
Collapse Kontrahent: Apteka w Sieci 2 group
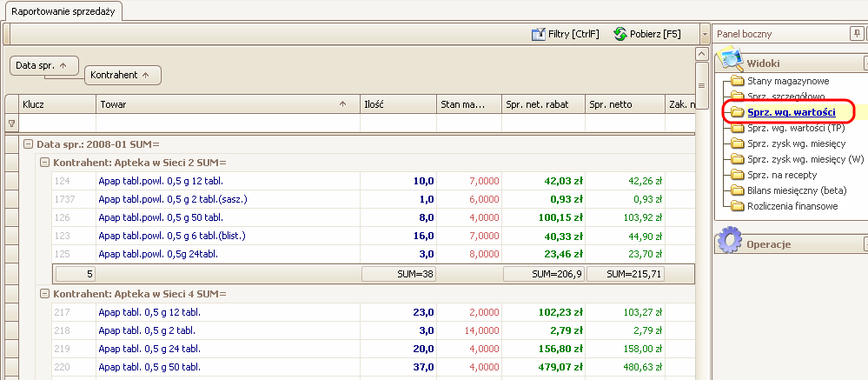tap(45, 163)
